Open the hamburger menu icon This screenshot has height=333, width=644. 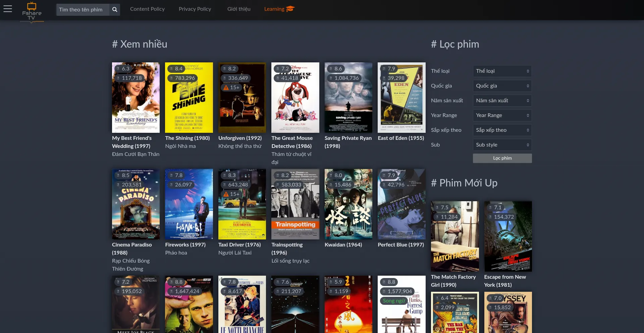point(8,9)
